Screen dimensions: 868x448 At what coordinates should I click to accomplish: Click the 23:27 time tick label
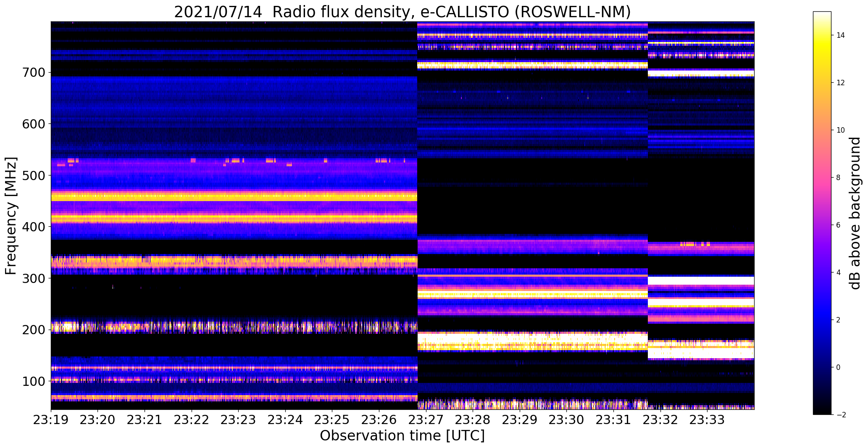(x=426, y=420)
